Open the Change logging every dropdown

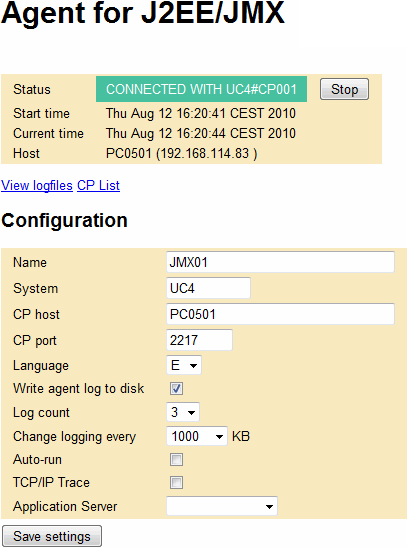point(197,436)
